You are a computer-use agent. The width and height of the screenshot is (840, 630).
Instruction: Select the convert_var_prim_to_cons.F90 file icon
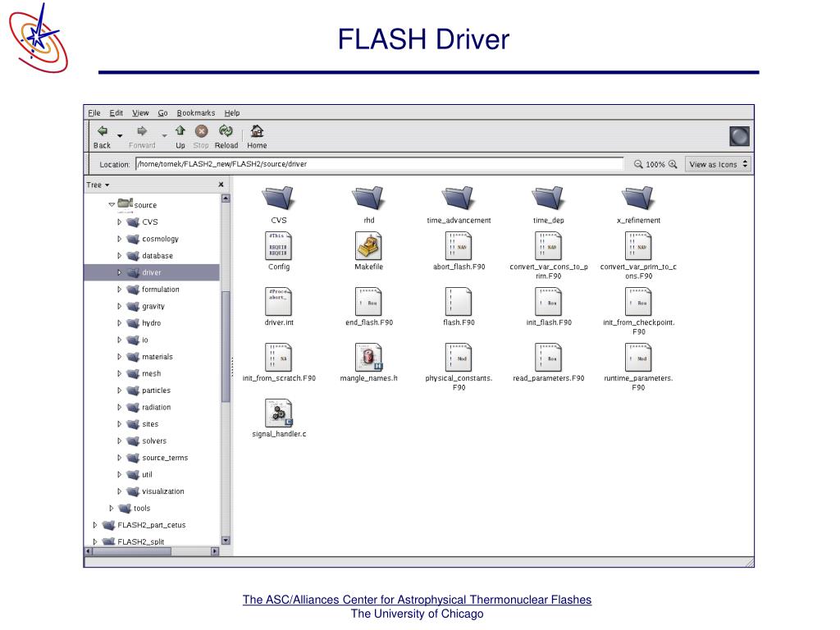[638, 245]
